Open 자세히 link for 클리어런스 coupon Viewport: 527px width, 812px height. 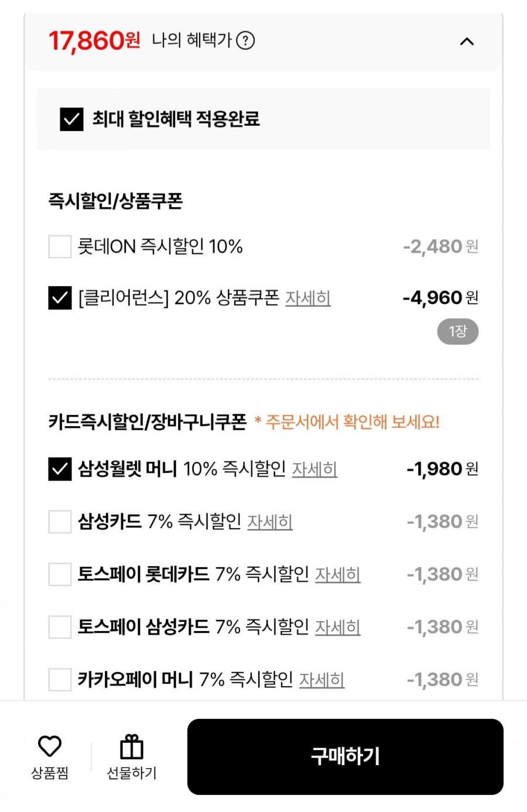click(308, 298)
